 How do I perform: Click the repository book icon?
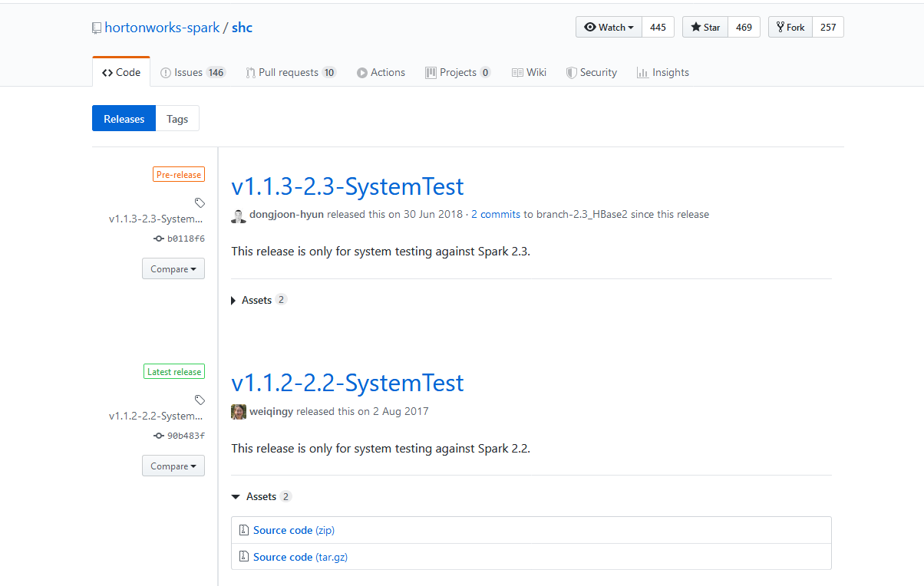(x=97, y=28)
